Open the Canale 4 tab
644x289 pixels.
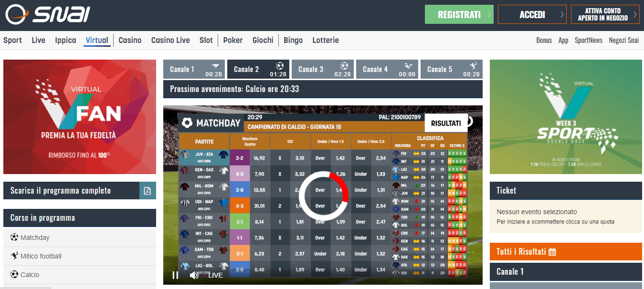point(387,69)
